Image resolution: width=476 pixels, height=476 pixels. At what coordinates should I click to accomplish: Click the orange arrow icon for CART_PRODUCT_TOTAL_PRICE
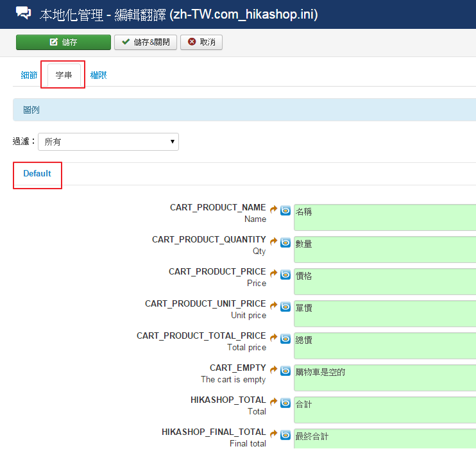point(273,337)
